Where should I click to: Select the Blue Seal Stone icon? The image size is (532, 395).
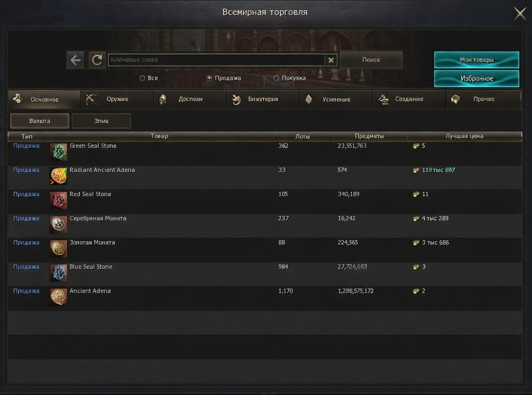tap(58, 273)
